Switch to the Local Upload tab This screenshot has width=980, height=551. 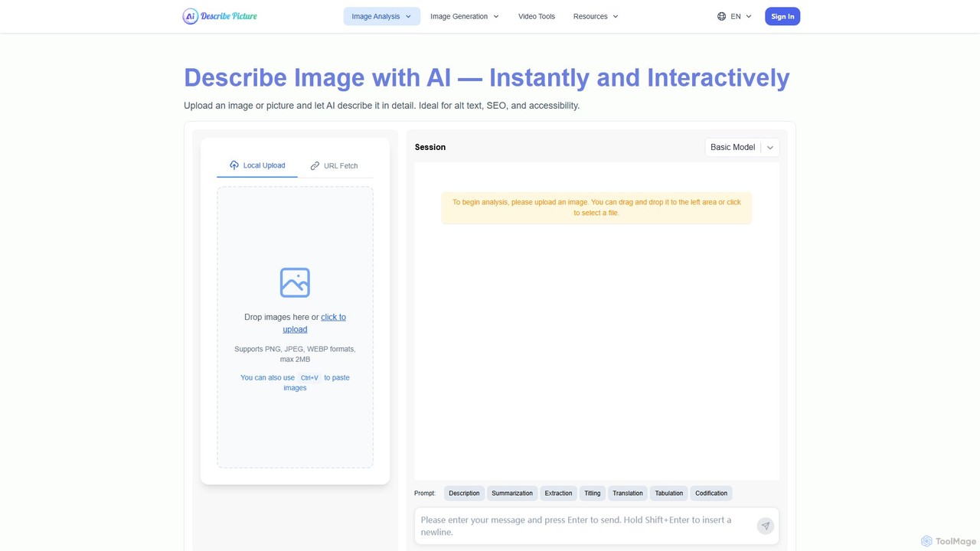tap(257, 165)
